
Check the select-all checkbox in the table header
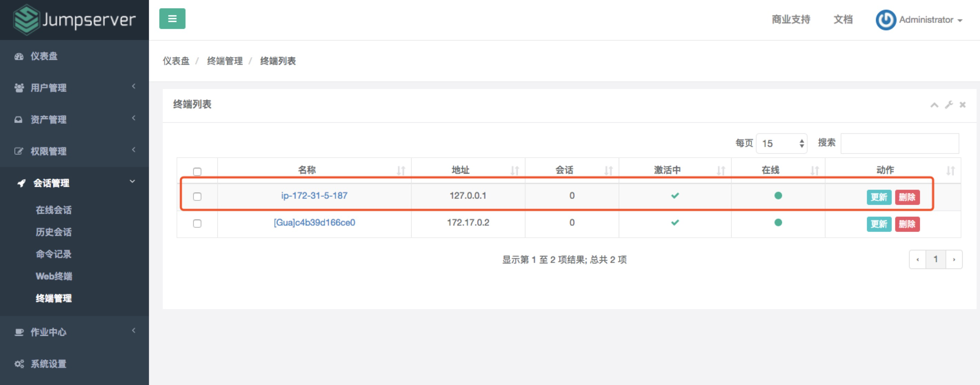pos(197,171)
